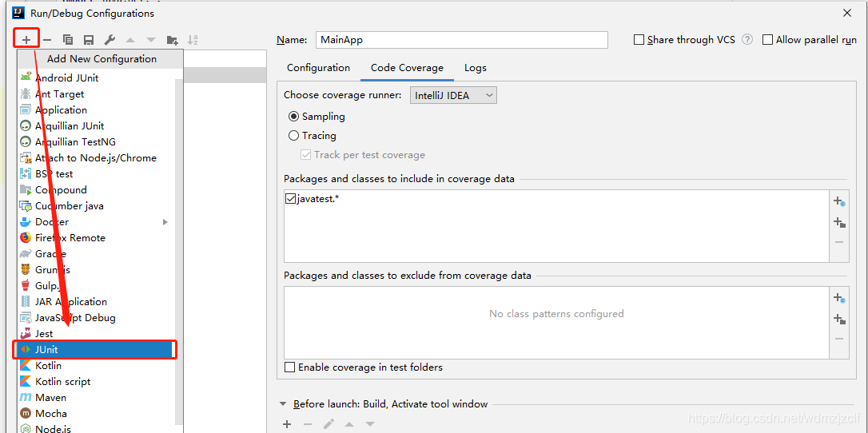Expand the Docker submenu arrow
868x433 pixels.
coord(165,222)
